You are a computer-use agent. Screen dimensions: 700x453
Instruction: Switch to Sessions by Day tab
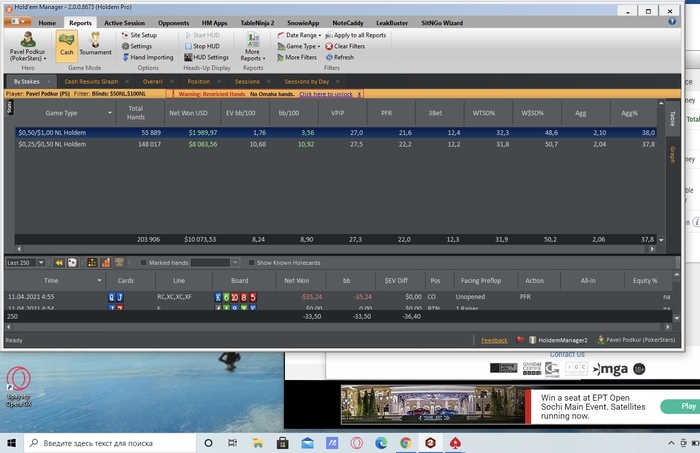pyautogui.click(x=307, y=82)
